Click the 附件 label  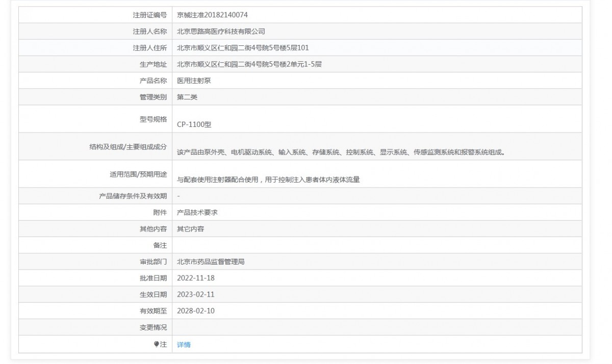[160, 212]
